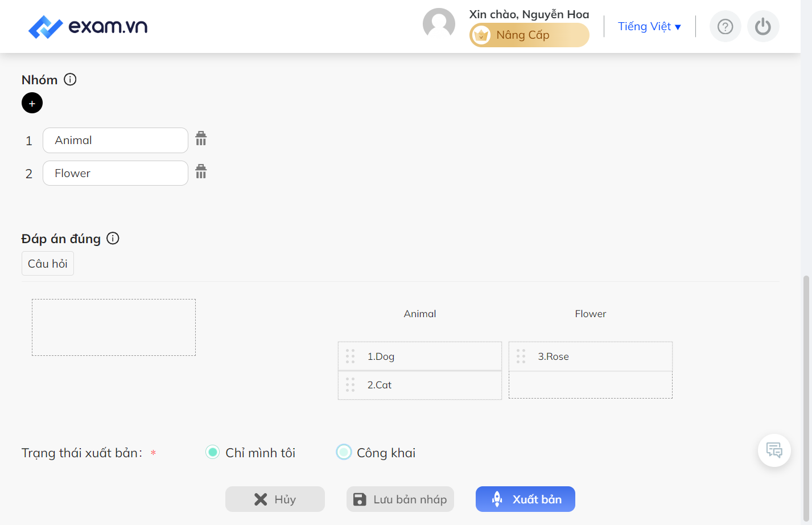
Task: Switch to the Câu hỏi tab
Action: click(x=48, y=264)
